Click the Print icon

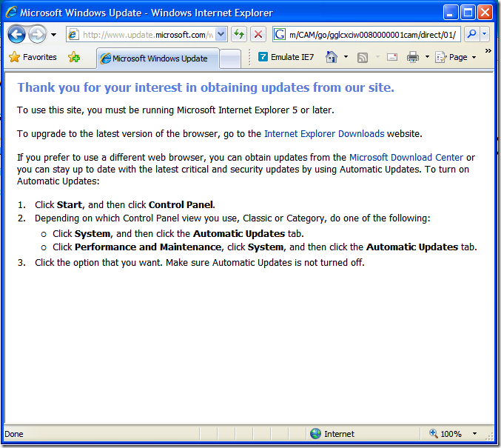click(412, 57)
